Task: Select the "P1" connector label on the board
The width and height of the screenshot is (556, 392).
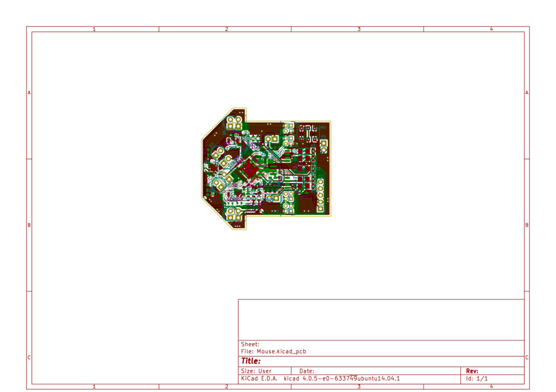Action: click(x=324, y=136)
